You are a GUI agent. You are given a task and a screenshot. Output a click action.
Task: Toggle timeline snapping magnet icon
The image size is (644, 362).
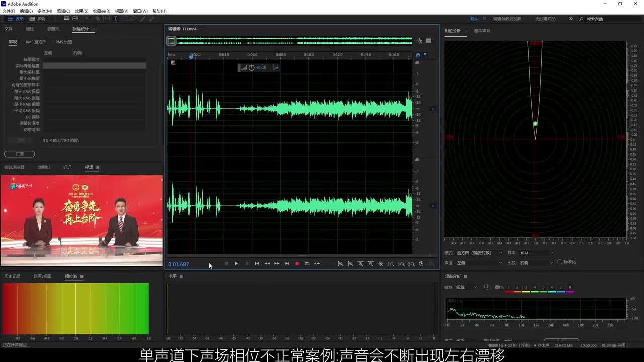click(418, 55)
